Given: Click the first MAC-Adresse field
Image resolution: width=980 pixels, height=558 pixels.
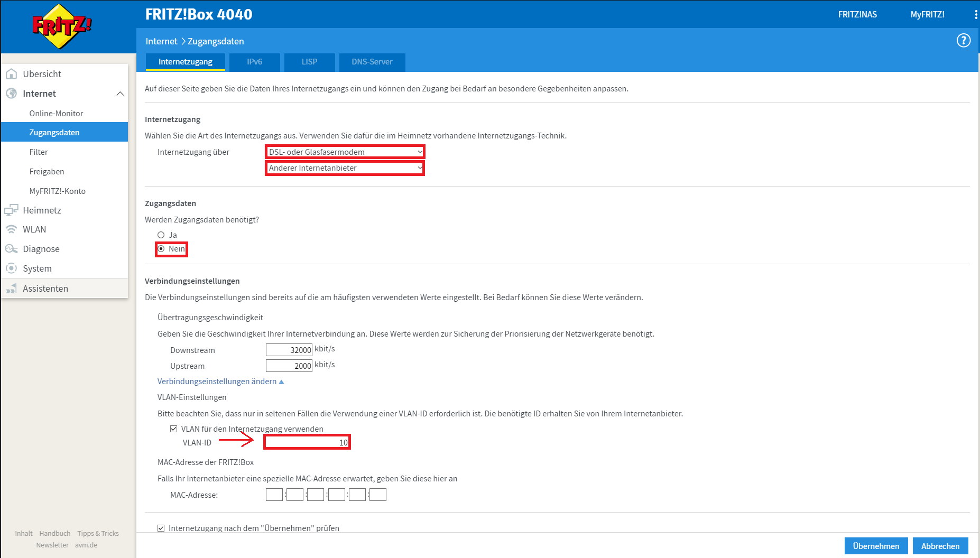Looking at the screenshot, I should coord(274,495).
